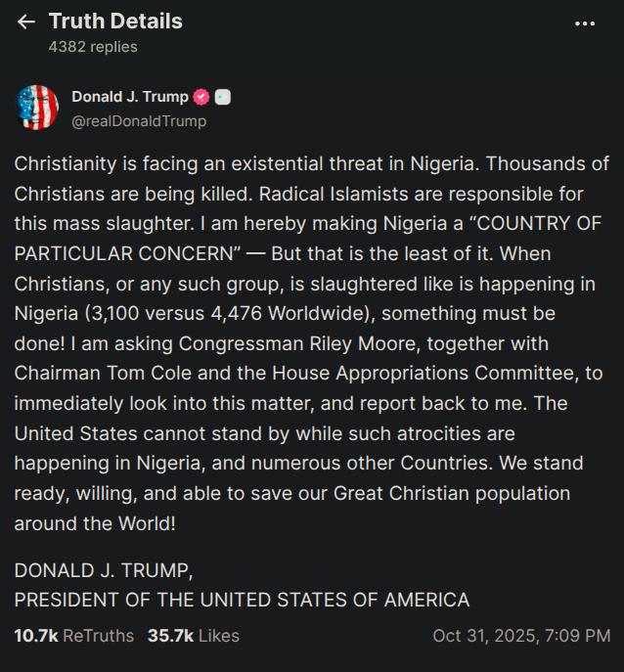Click the @realDonaldTrump handle
Image resolution: width=624 pixels, height=672 pixels.
pyautogui.click(x=139, y=121)
